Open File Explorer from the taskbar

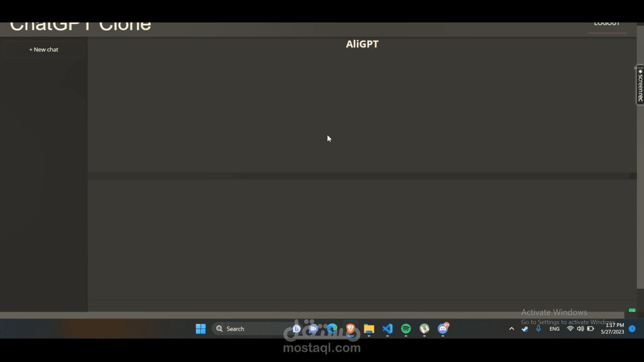point(369,329)
